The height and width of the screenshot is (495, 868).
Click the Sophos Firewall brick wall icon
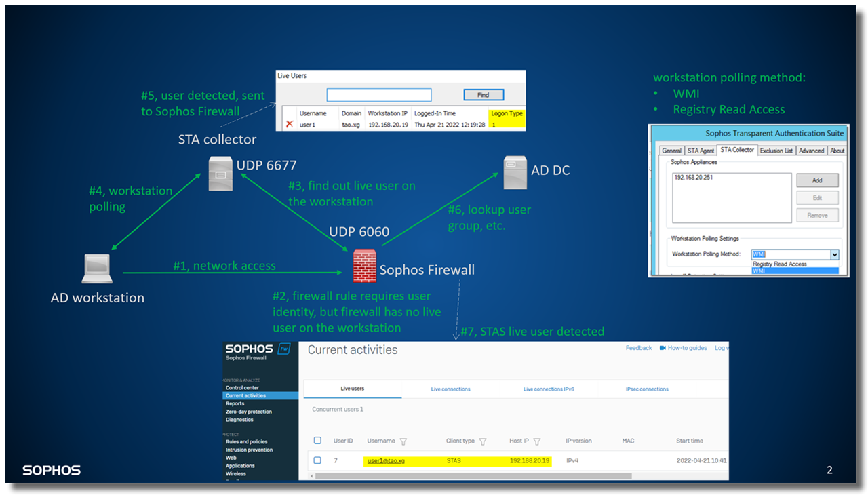tap(365, 266)
